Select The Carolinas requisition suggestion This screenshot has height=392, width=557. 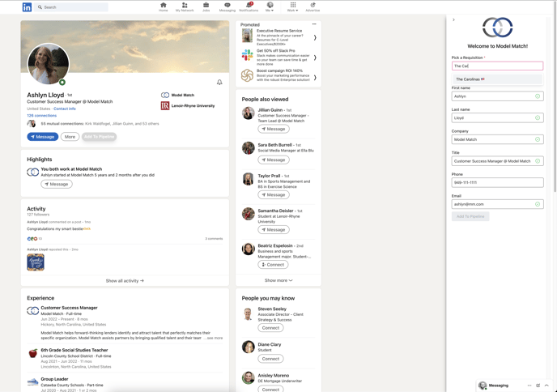497,79
